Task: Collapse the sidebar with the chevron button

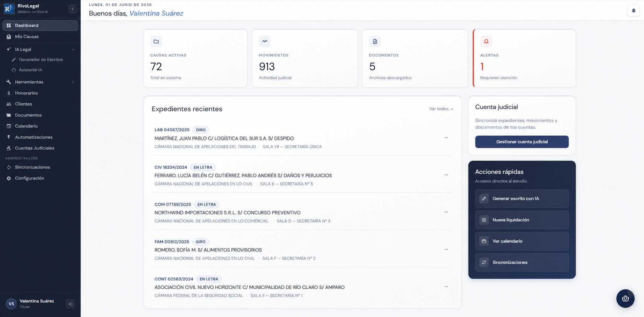Action: [x=73, y=9]
